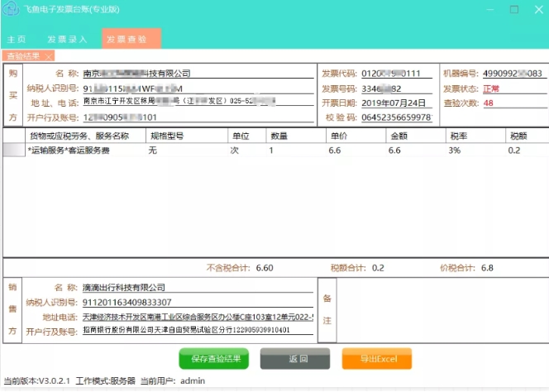
Task: Click seller name 滴滴出行科技有限公司 field
Action: 198,288
